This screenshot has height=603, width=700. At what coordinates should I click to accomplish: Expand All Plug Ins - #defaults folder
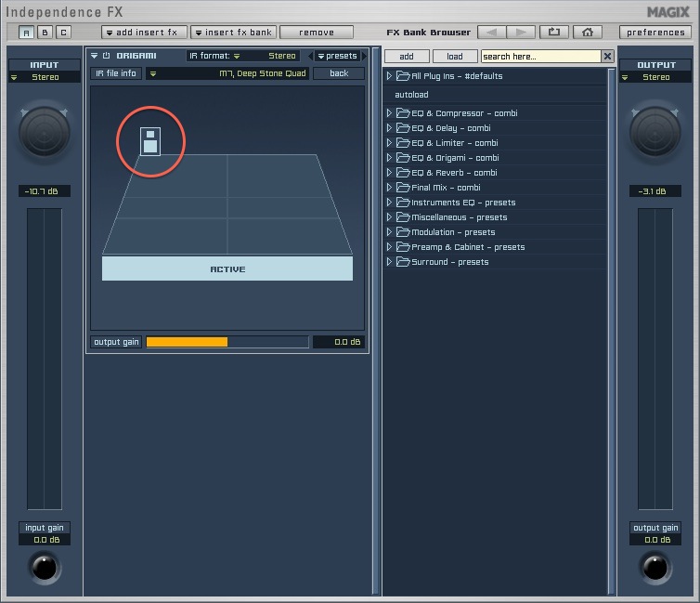coord(389,76)
